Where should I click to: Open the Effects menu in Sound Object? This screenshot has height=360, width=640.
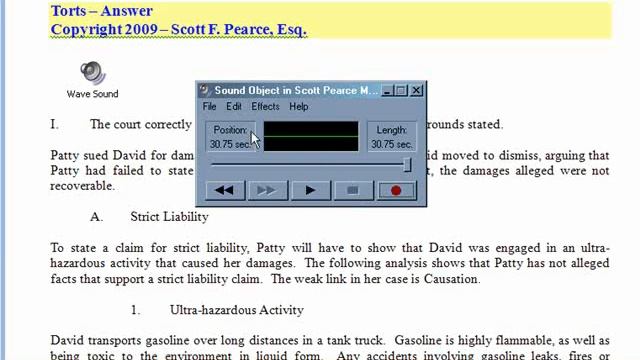[x=265, y=107]
